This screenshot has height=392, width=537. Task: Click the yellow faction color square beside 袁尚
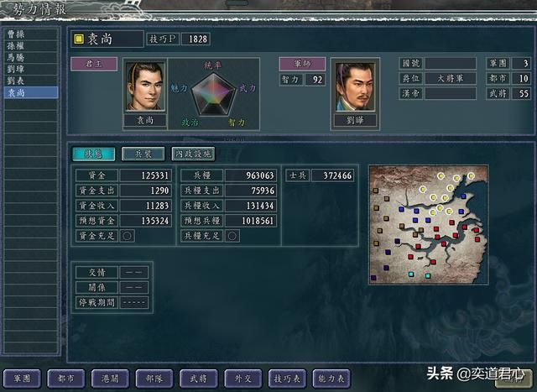(x=79, y=39)
